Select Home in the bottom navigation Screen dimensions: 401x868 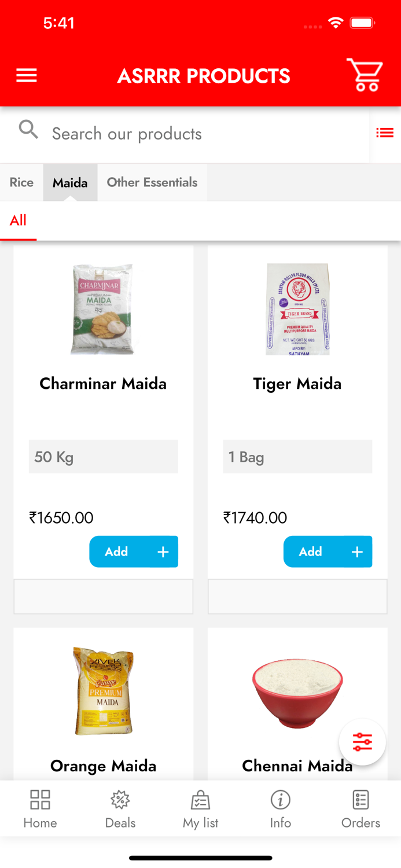39,808
